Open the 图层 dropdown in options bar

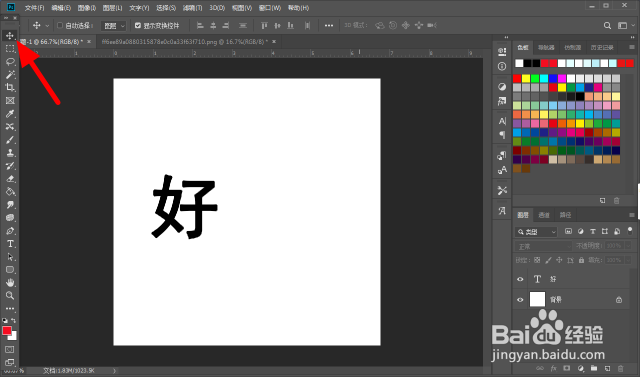[113, 26]
